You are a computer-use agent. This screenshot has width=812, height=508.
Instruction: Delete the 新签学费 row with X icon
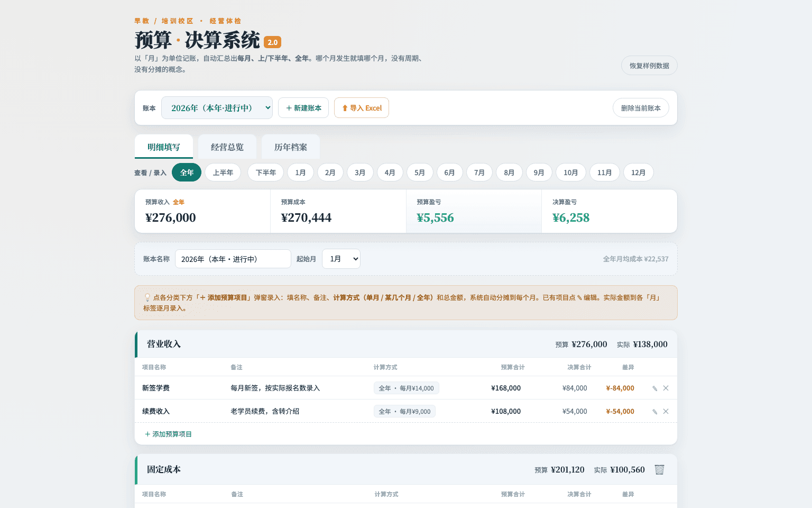click(666, 388)
